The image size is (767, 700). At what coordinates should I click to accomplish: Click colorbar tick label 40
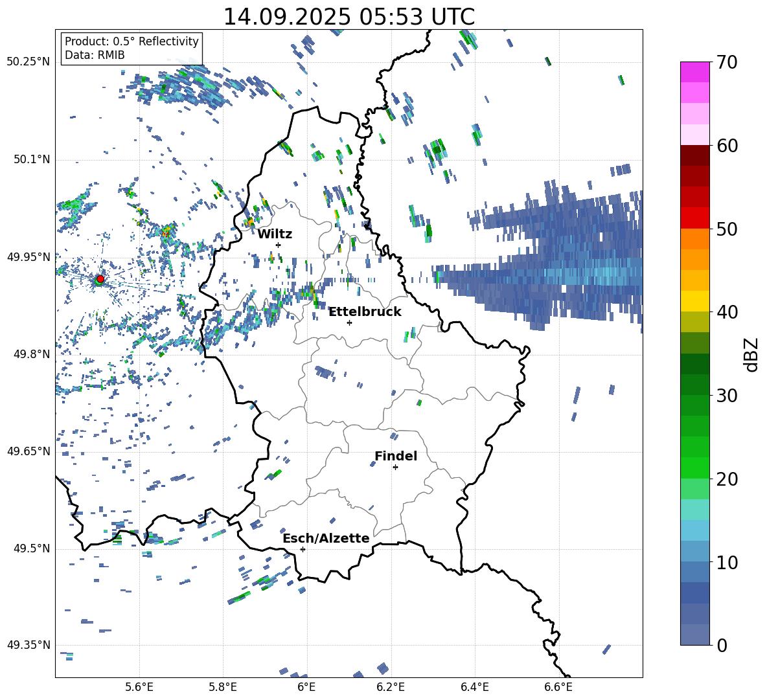click(727, 312)
